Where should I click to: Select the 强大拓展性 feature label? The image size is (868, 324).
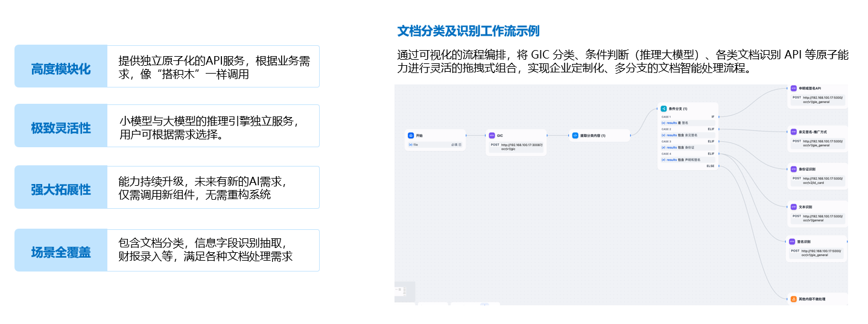(x=61, y=189)
